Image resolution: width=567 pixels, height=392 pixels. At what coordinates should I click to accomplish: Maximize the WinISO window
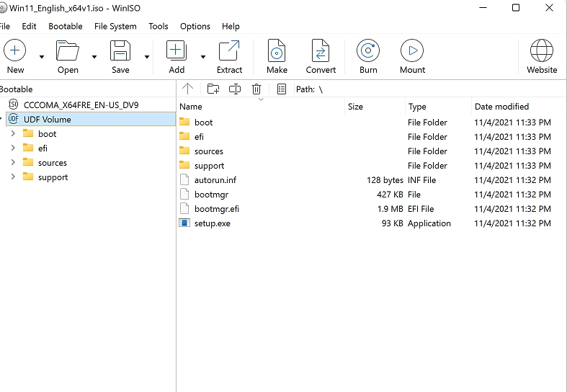pyautogui.click(x=516, y=8)
